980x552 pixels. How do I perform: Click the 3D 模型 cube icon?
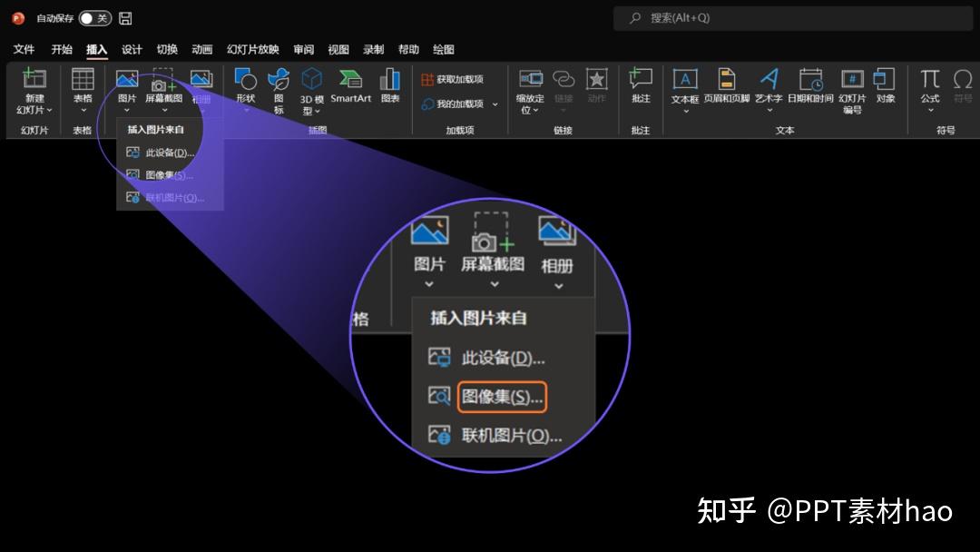pos(311,79)
